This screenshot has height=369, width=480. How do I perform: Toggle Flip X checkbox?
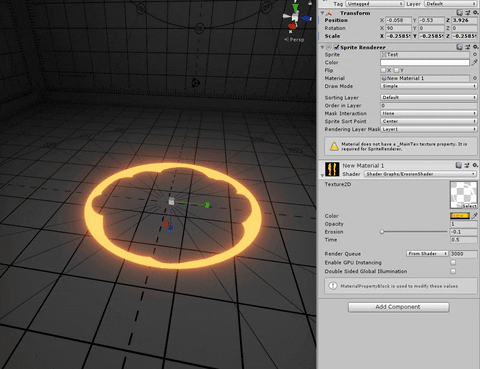[383, 70]
